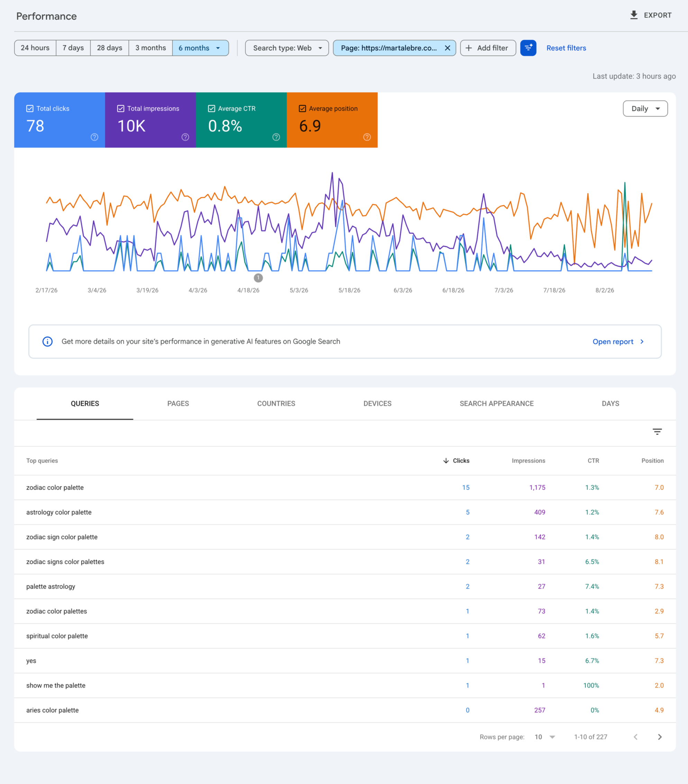Remove the Page filter with its X icon
The image size is (688, 784).
[x=447, y=48]
